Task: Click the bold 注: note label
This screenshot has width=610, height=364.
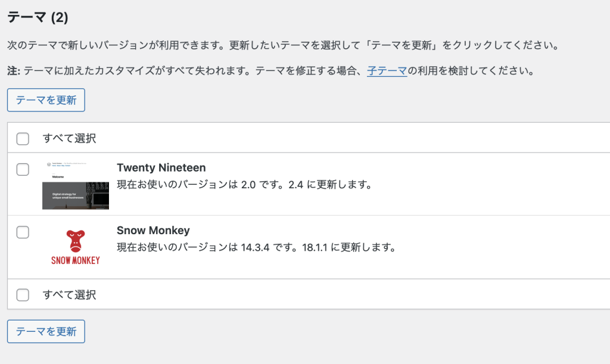Action: pos(14,71)
